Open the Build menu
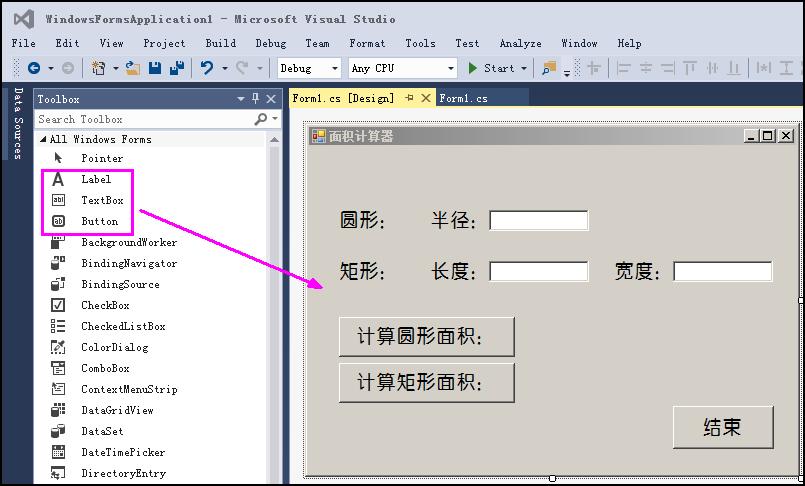The width and height of the screenshot is (805, 486). pyautogui.click(x=221, y=43)
